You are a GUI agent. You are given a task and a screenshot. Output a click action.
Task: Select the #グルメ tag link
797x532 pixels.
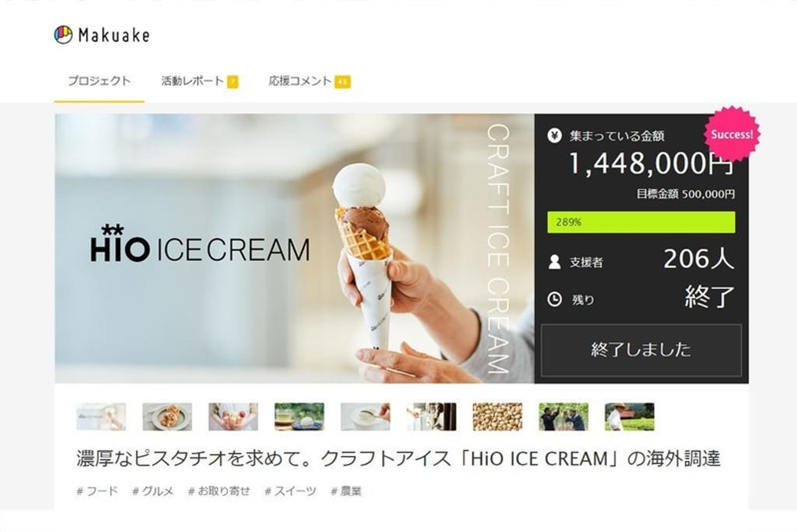pos(153,491)
